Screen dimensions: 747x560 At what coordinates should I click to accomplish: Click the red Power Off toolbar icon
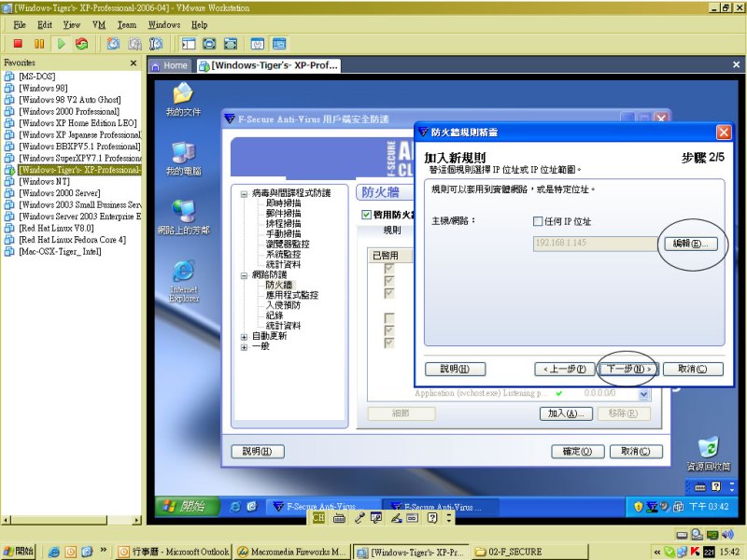[x=18, y=44]
